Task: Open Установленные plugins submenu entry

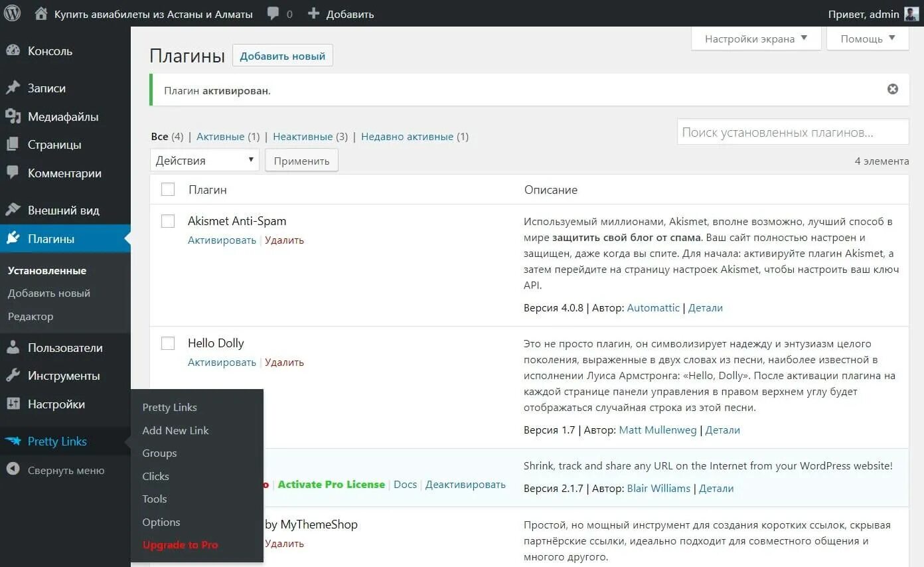Action: tap(47, 270)
